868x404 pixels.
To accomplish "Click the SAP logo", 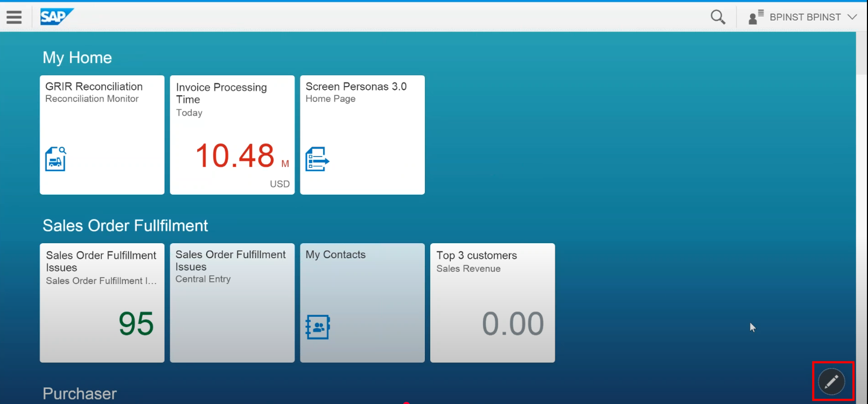I will [x=57, y=17].
